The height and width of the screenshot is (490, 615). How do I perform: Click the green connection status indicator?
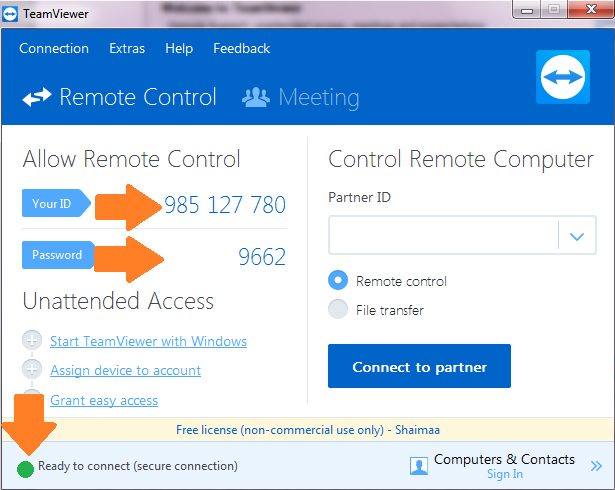(25, 469)
